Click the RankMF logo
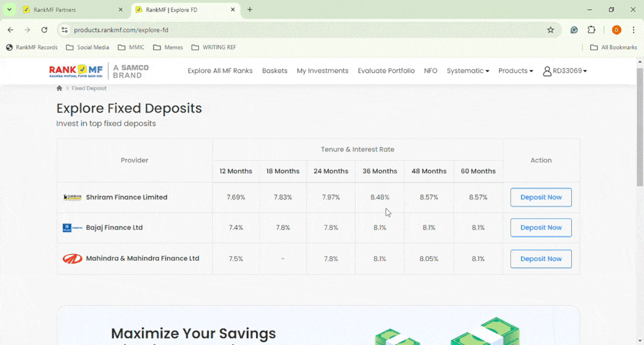Image resolution: width=644 pixels, height=345 pixels. coord(76,71)
